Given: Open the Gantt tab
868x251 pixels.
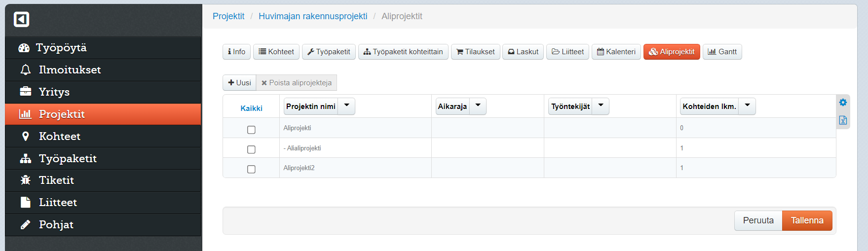Looking at the screenshot, I should (722, 52).
